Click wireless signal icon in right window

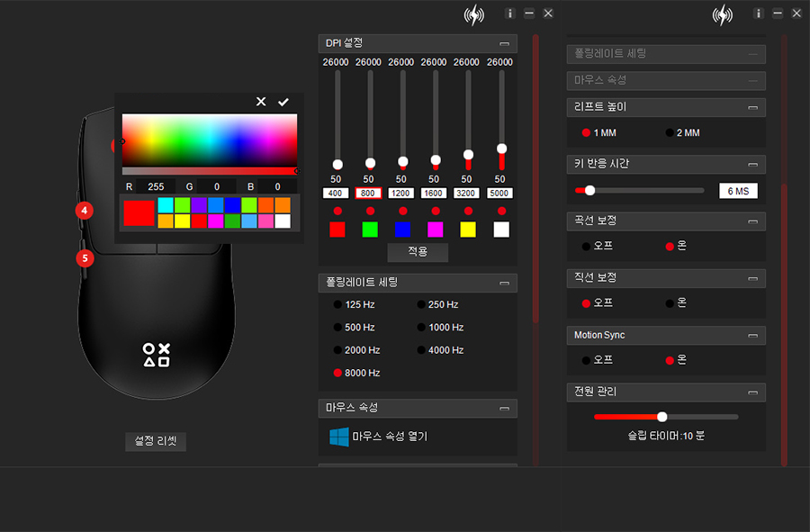pyautogui.click(x=722, y=15)
